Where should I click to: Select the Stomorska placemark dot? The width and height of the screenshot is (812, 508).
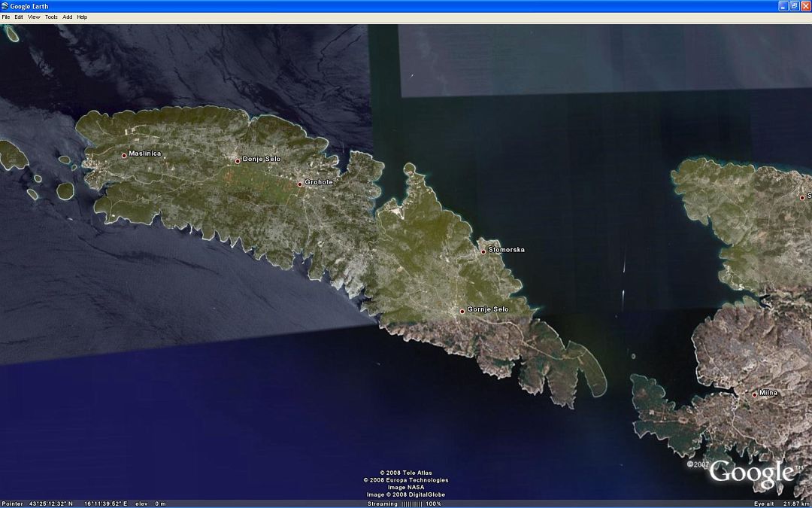click(x=483, y=252)
